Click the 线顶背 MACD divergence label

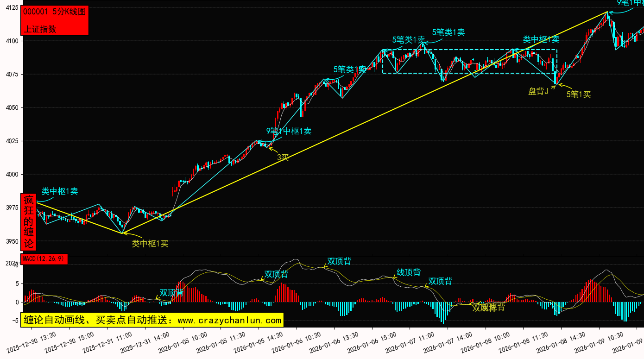point(409,272)
